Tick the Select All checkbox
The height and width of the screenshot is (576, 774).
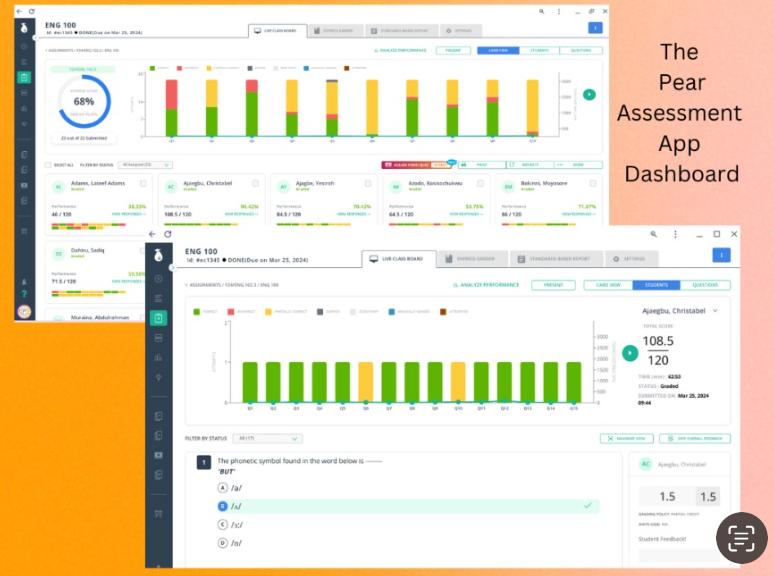[x=48, y=165]
